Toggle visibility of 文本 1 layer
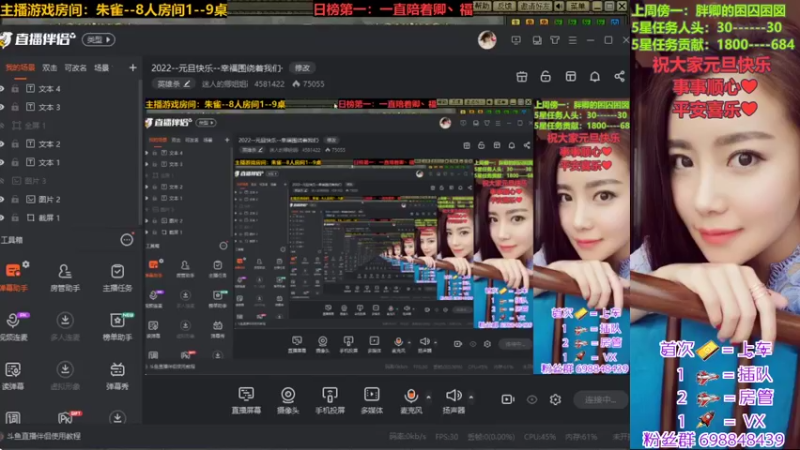Image resolution: width=800 pixels, height=450 pixels. click(x=2, y=162)
